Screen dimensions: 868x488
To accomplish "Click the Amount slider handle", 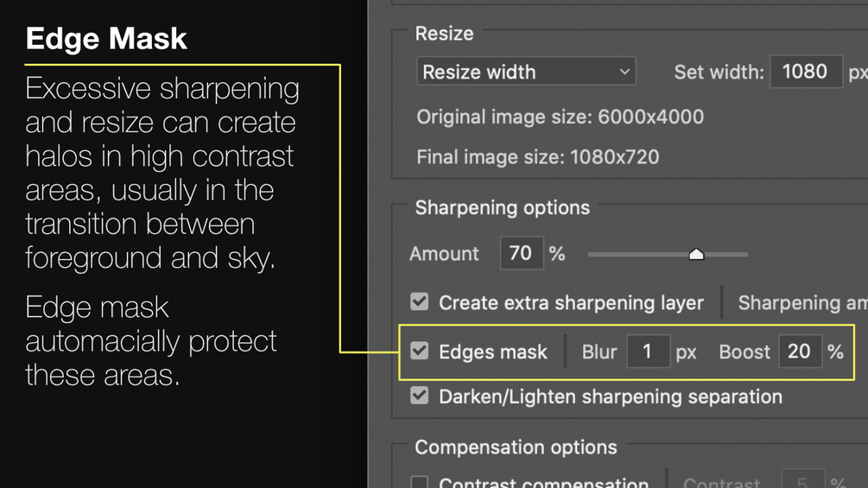I will (696, 254).
